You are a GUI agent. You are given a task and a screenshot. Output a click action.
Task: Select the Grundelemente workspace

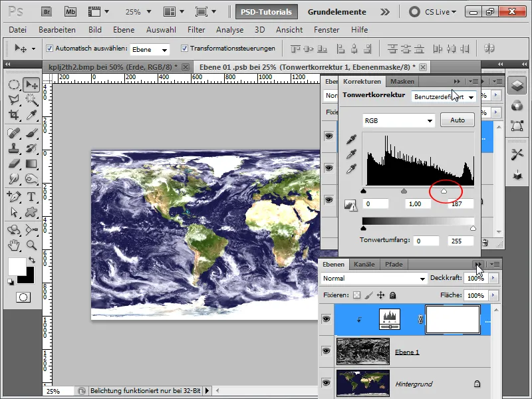[336, 12]
